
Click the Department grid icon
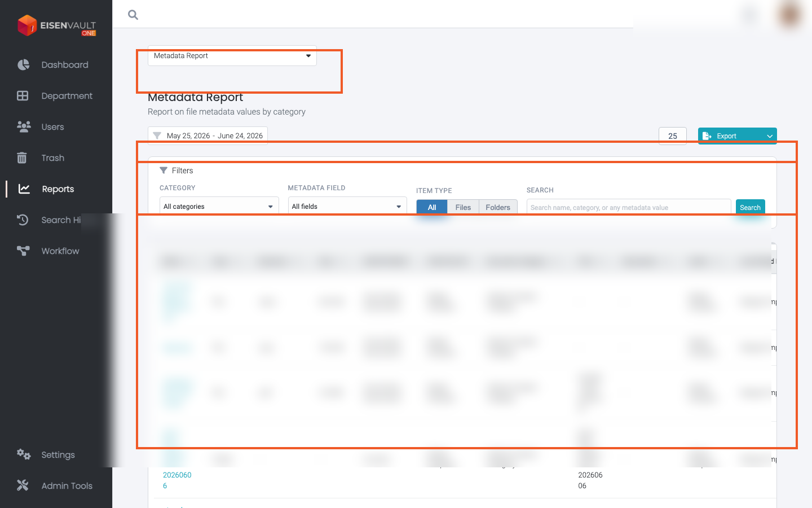[x=23, y=96]
